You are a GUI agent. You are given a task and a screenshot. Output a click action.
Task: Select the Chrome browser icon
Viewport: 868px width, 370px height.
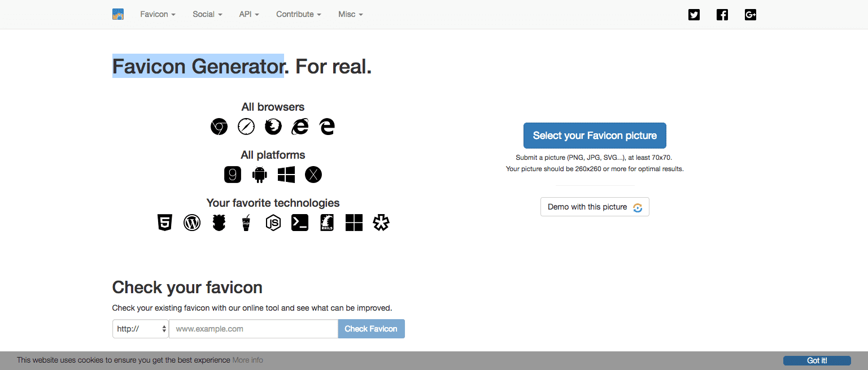tap(219, 127)
